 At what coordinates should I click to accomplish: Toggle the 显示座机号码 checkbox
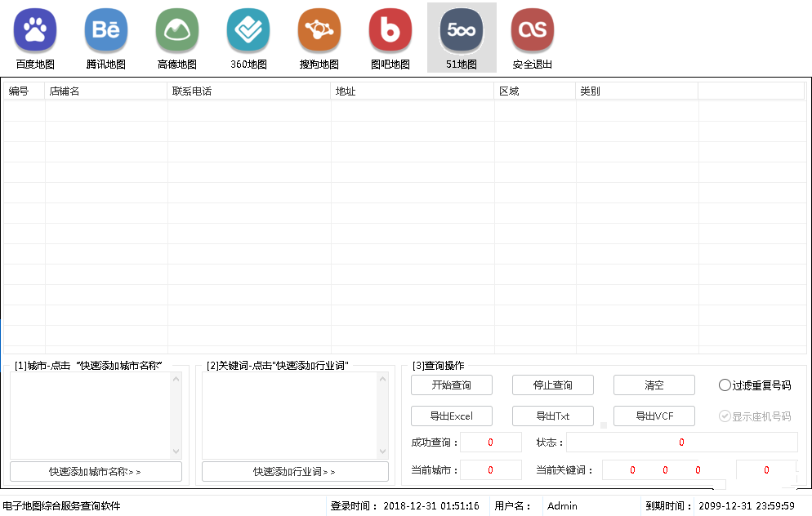coord(755,416)
